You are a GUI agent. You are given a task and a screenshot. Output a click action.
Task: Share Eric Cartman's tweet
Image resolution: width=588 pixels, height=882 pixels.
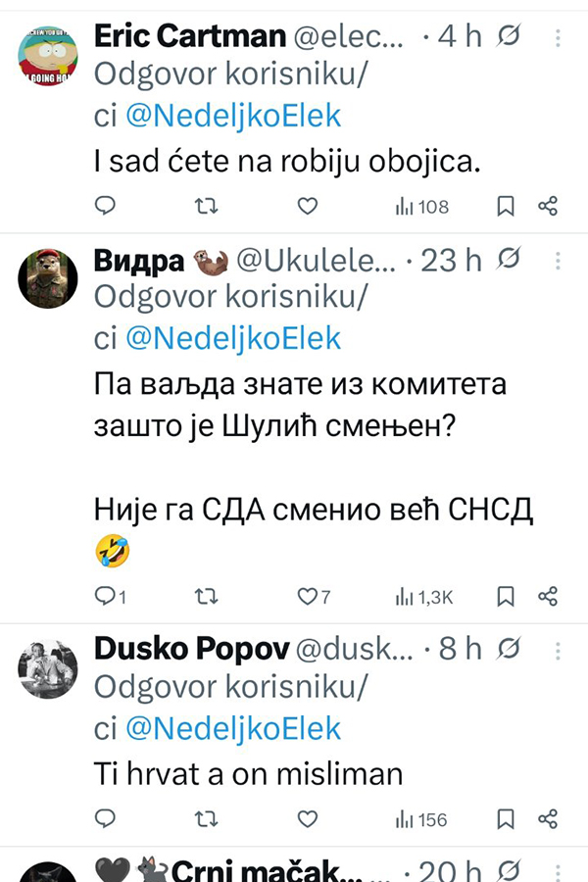point(549,206)
